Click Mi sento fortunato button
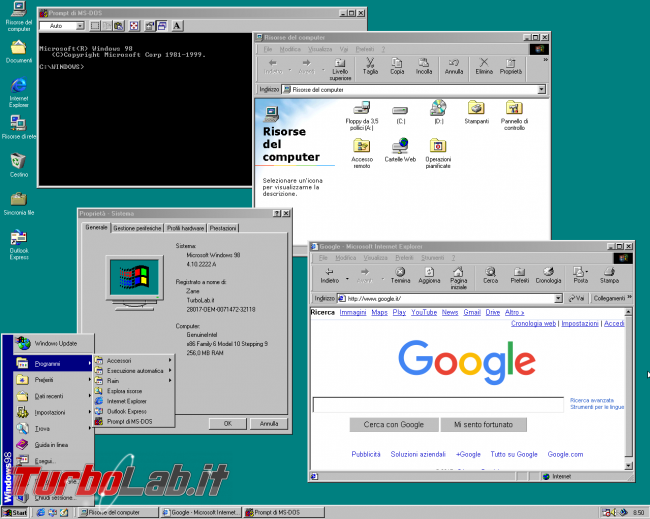Screen dimensions: 650x519 click(483, 424)
